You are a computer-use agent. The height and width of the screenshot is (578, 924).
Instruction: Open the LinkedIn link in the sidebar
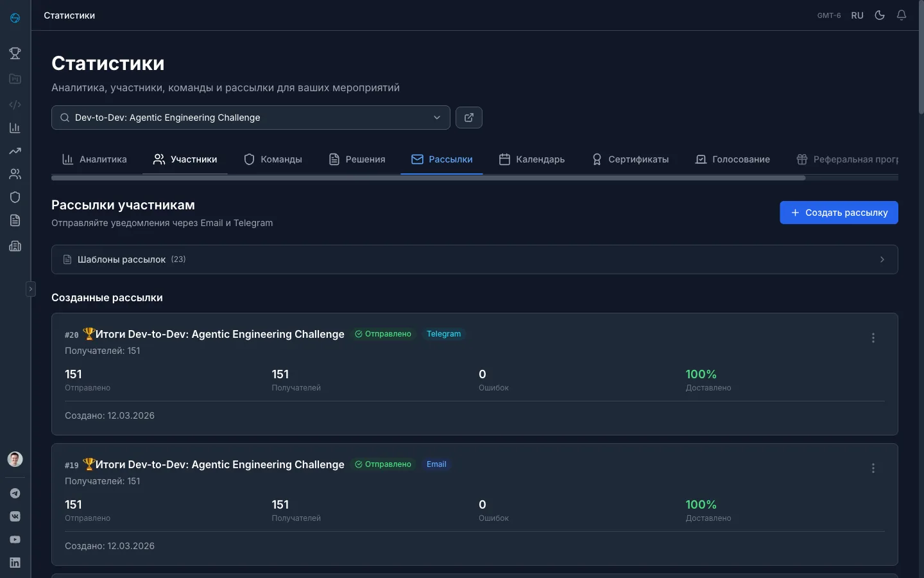[15, 563]
